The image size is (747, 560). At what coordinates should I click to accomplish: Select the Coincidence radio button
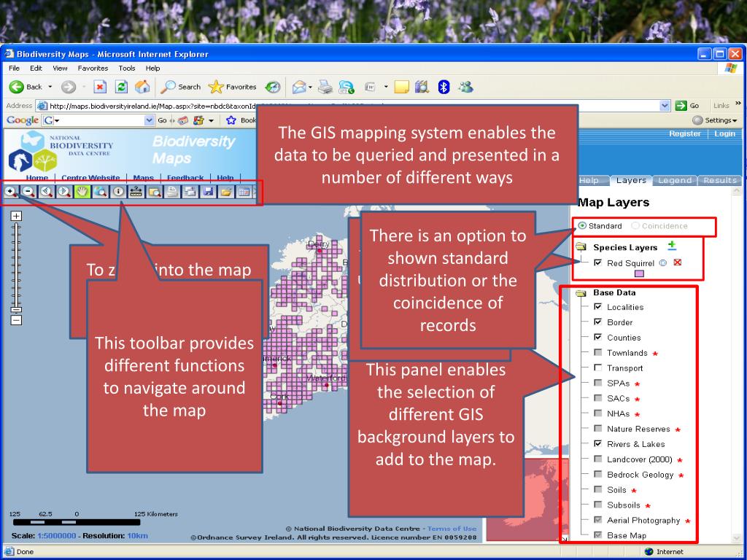[x=635, y=226]
